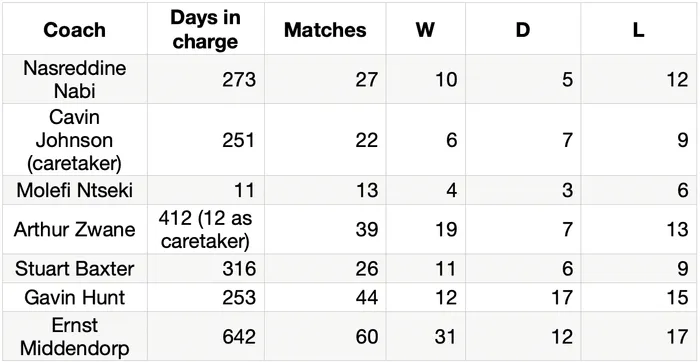Viewport: 700px width, 362px height.
Task: Click the Ernst Middendorp cell
Action: (x=75, y=337)
